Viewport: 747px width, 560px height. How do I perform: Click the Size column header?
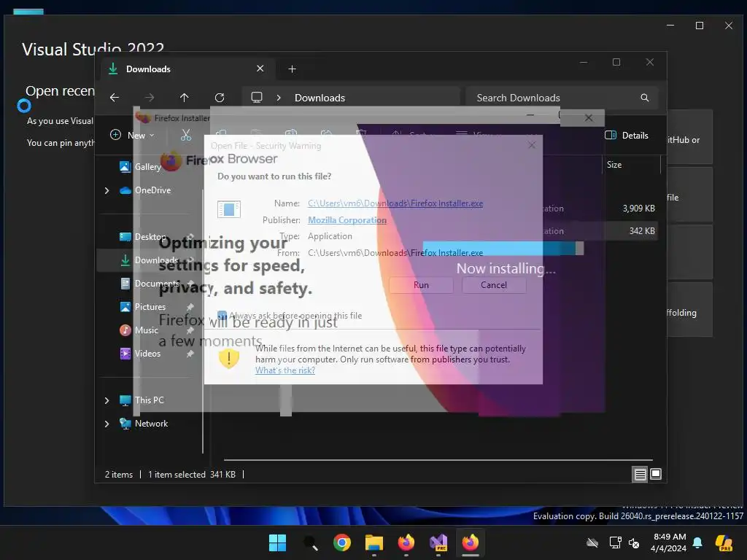tap(614, 165)
